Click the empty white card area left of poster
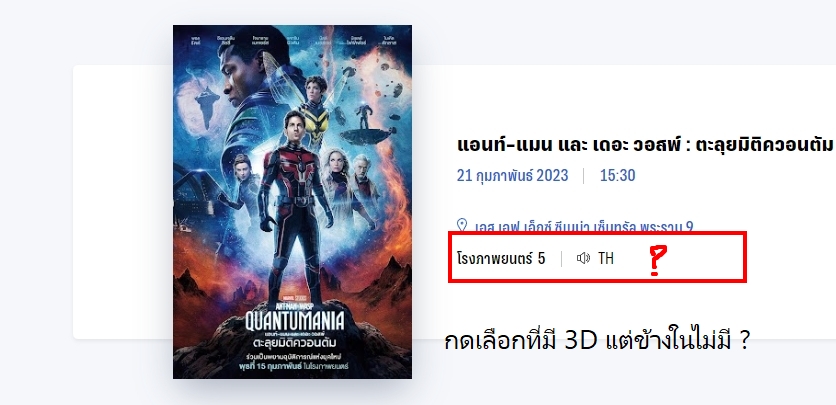 (123, 202)
